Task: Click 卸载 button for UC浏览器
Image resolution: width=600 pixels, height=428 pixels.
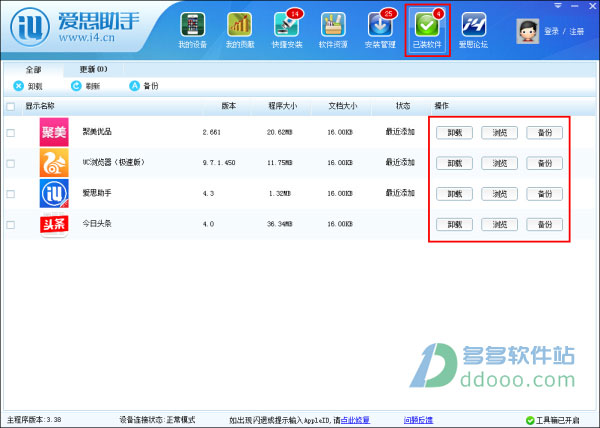Action: (x=455, y=163)
